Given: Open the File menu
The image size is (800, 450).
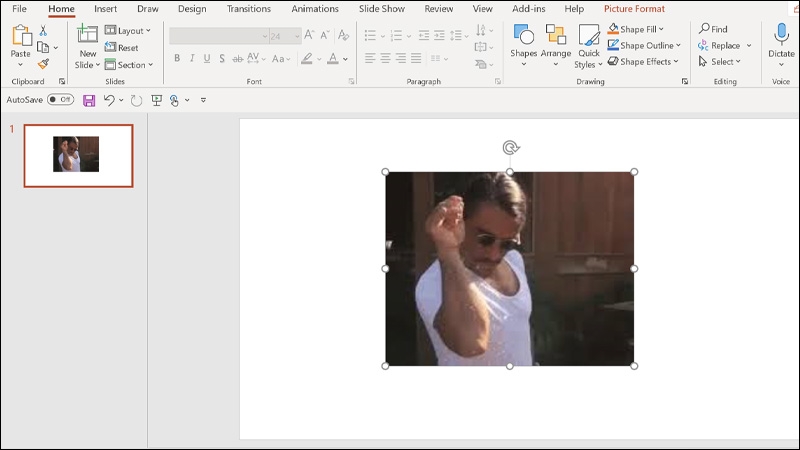Looking at the screenshot, I should 19,9.
